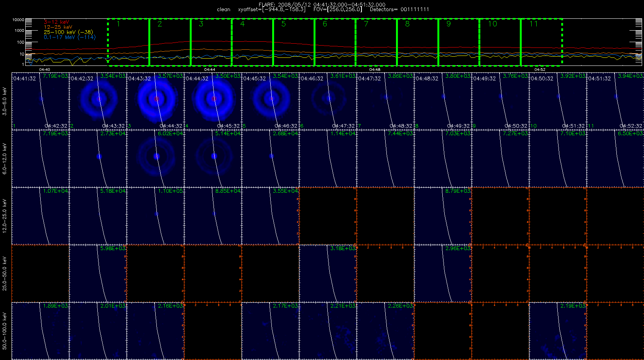Screen dimensions: 644x360
Task: Open the 3.0-6.0 keV image with peak 3.92E+03
Action: click(x=558, y=101)
